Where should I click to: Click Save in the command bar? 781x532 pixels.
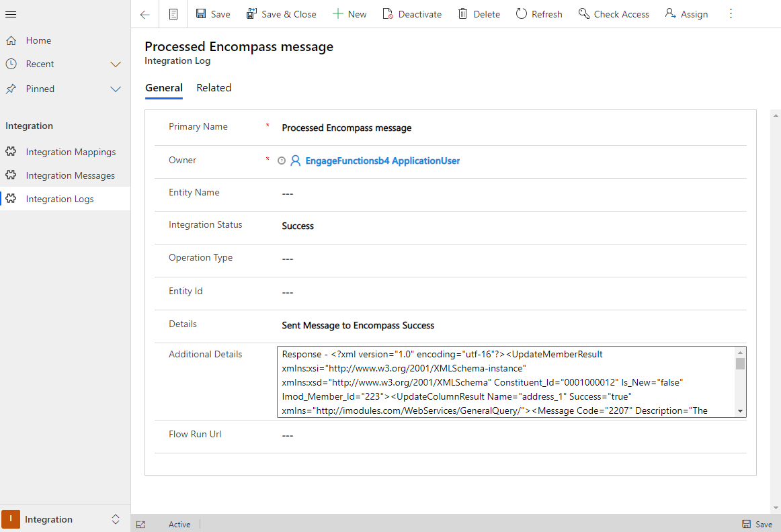point(212,14)
